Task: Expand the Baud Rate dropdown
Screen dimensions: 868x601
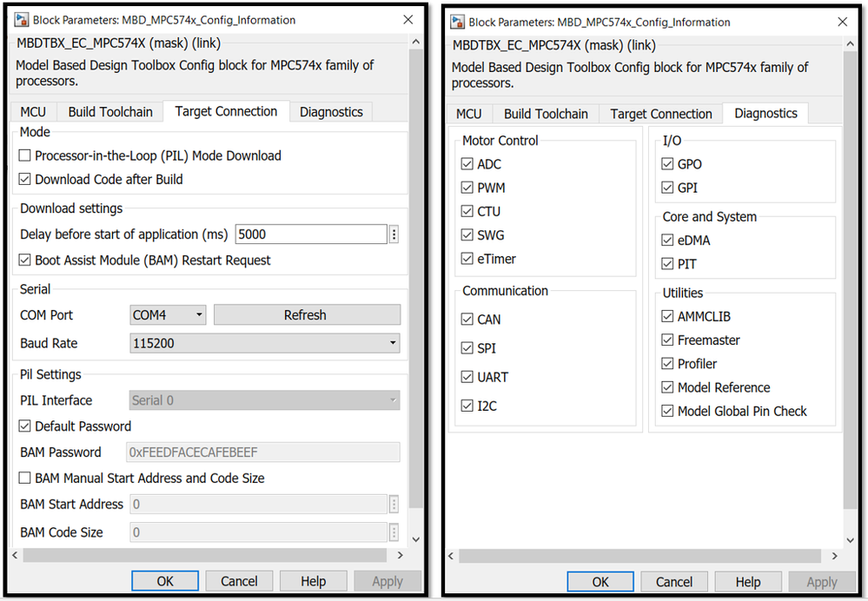Action: [x=264, y=343]
